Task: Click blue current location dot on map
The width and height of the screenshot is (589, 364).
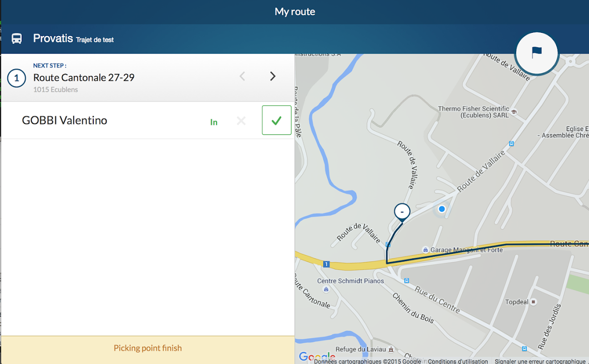Action: [x=442, y=209]
